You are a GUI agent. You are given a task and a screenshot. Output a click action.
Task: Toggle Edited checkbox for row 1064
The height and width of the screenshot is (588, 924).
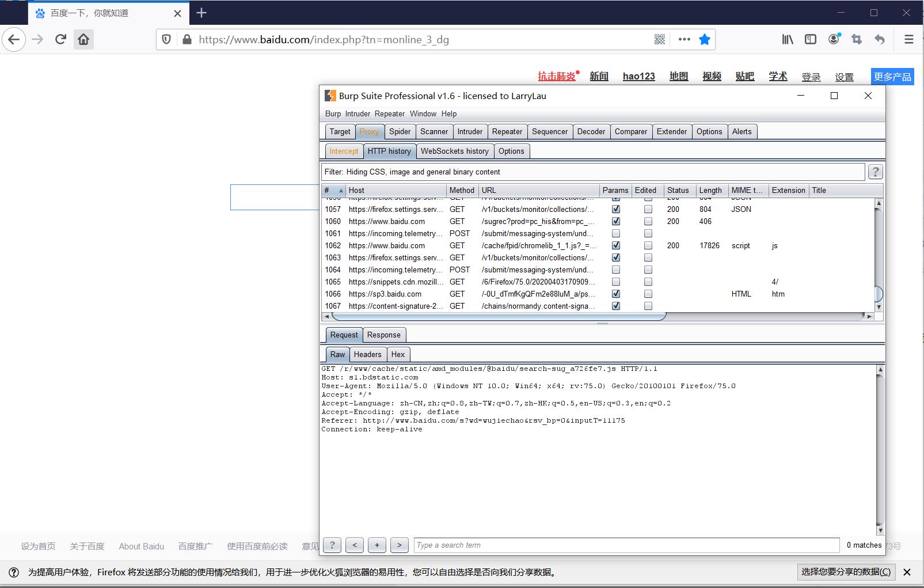pos(648,270)
